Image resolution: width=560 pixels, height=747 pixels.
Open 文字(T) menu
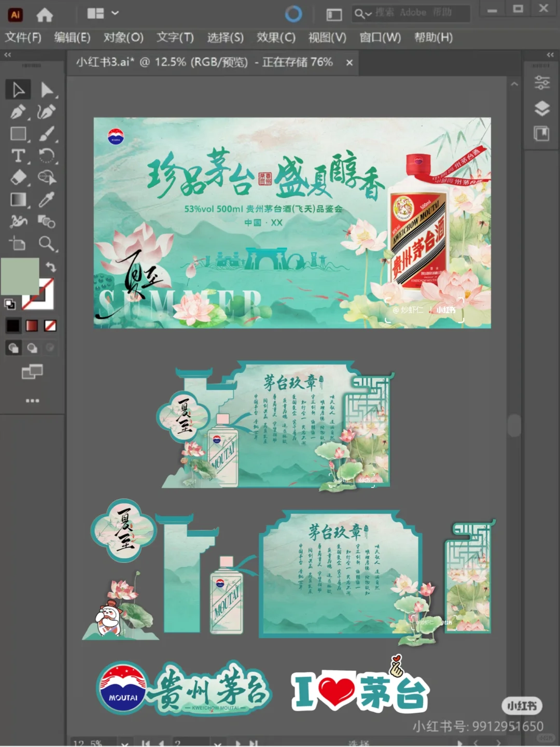[x=175, y=37]
